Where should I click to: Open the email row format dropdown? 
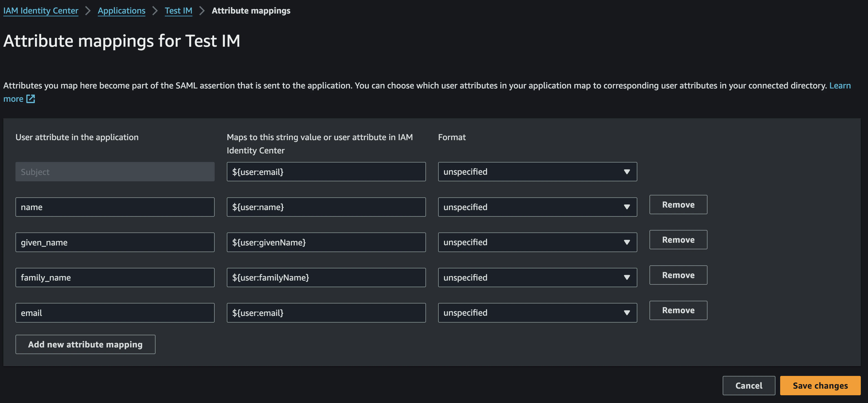(537, 313)
